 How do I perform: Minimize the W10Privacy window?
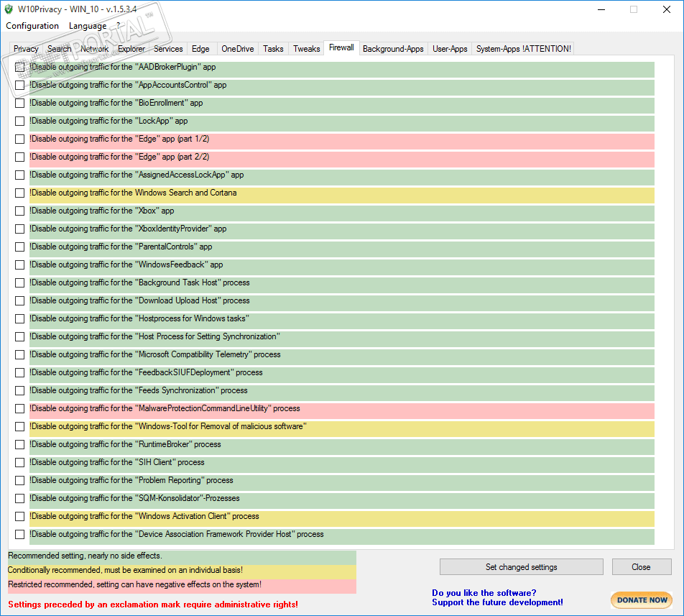pos(601,9)
